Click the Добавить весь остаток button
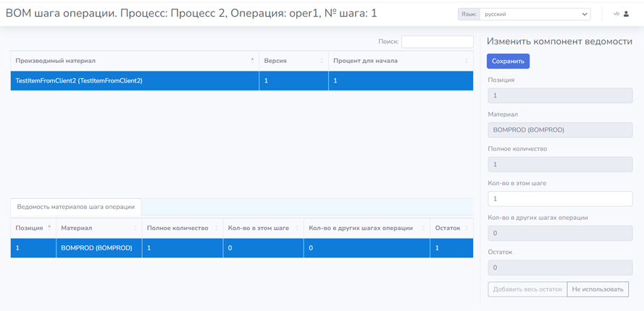Image resolution: width=644 pixels, height=311 pixels. (527, 289)
